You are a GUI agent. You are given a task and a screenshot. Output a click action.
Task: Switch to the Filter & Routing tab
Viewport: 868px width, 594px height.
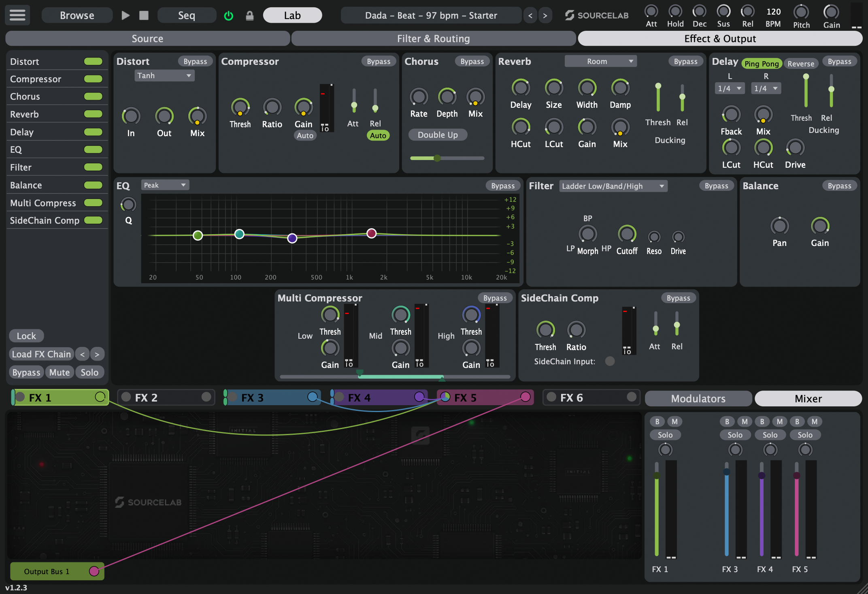tap(433, 38)
